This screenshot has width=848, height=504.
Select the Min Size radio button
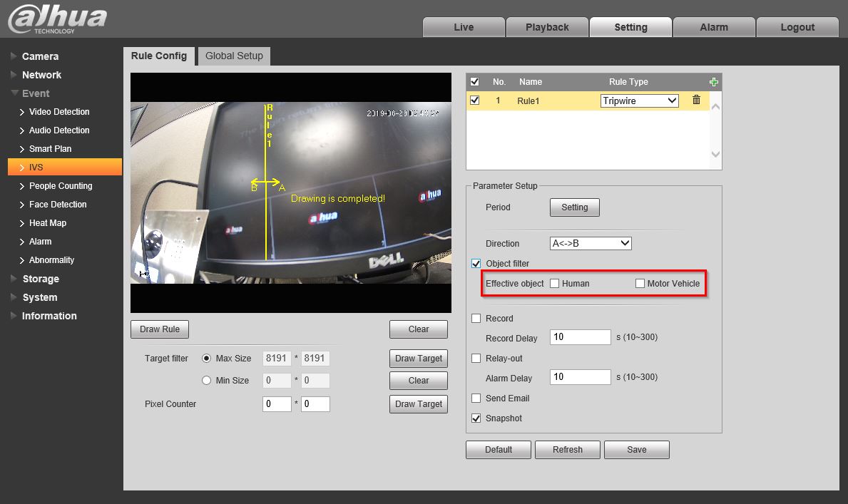[207, 381]
